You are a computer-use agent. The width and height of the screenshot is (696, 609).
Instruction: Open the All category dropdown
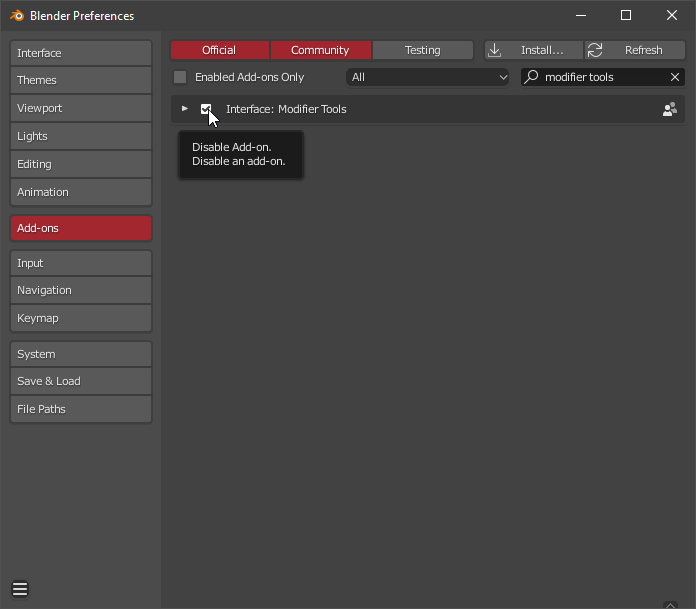tap(427, 77)
